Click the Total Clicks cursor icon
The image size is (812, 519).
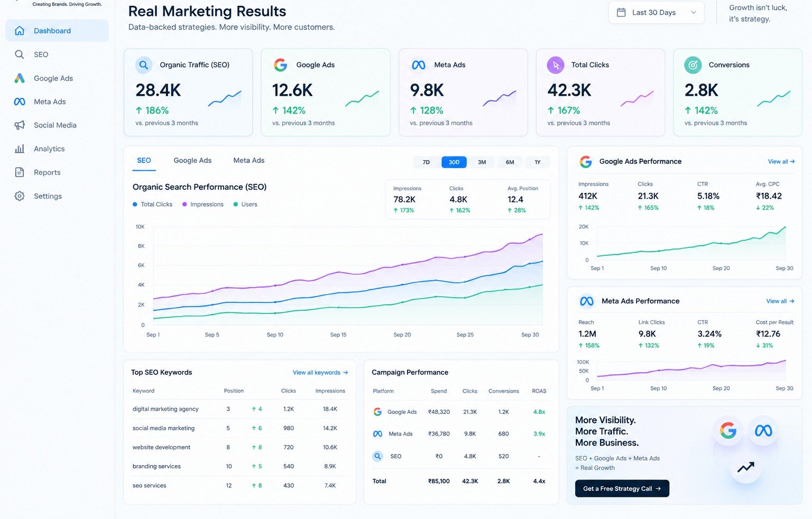pyautogui.click(x=556, y=65)
